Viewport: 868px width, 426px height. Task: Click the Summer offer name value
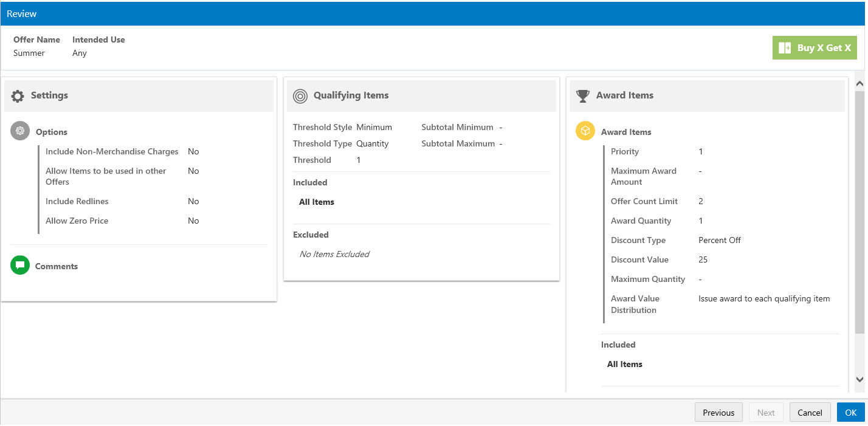(29, 53)
